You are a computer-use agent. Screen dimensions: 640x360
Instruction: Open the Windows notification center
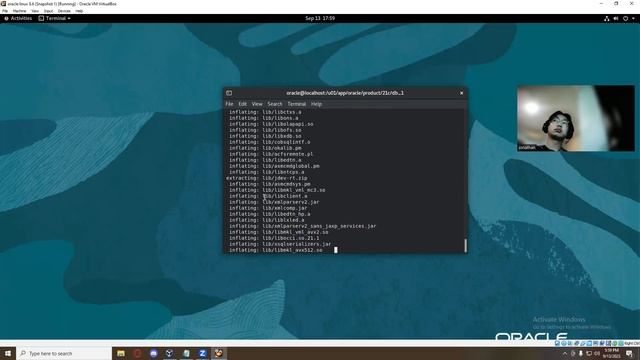(629, 353)
